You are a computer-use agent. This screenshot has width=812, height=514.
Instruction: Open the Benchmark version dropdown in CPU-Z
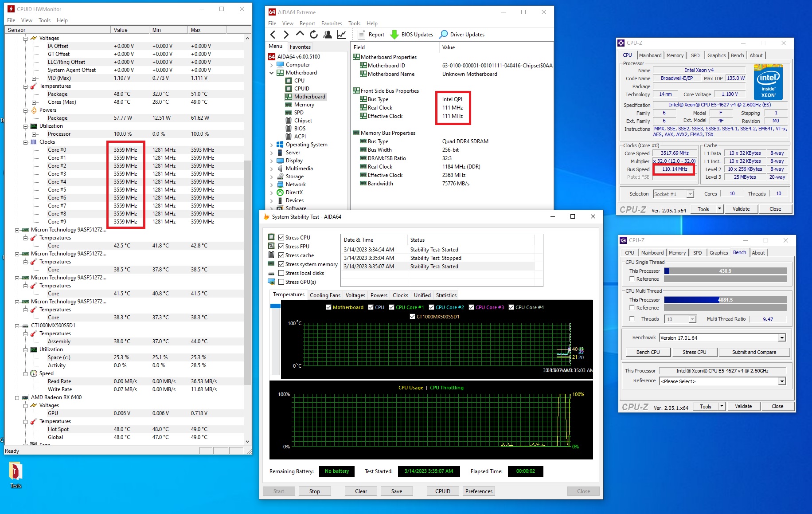click(782, 338)
